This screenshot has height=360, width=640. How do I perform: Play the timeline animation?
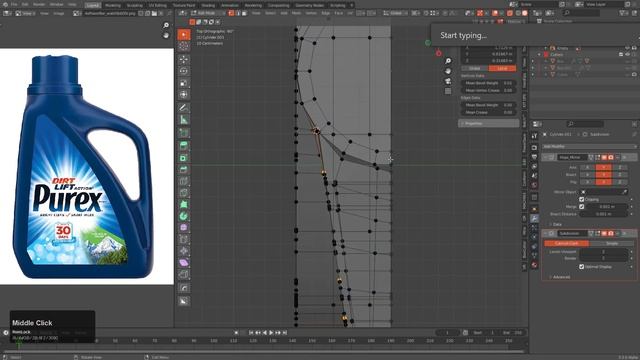click(271, 333)
